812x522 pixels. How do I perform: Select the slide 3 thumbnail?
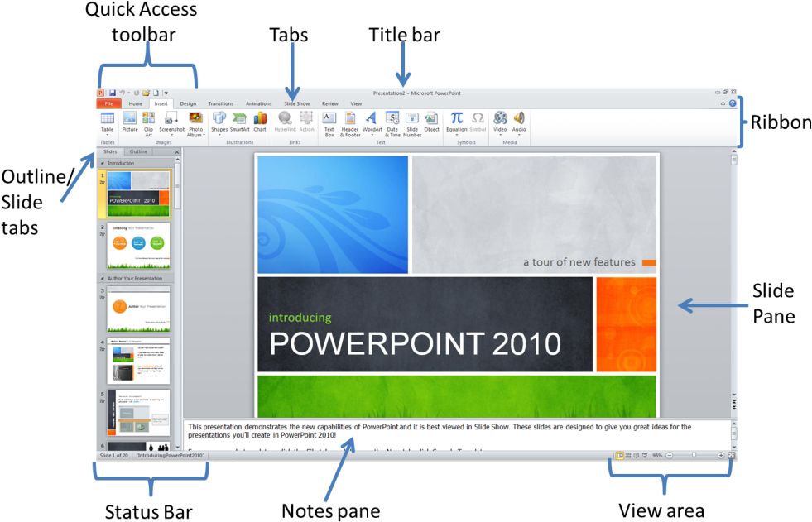(x=137, y=308)
